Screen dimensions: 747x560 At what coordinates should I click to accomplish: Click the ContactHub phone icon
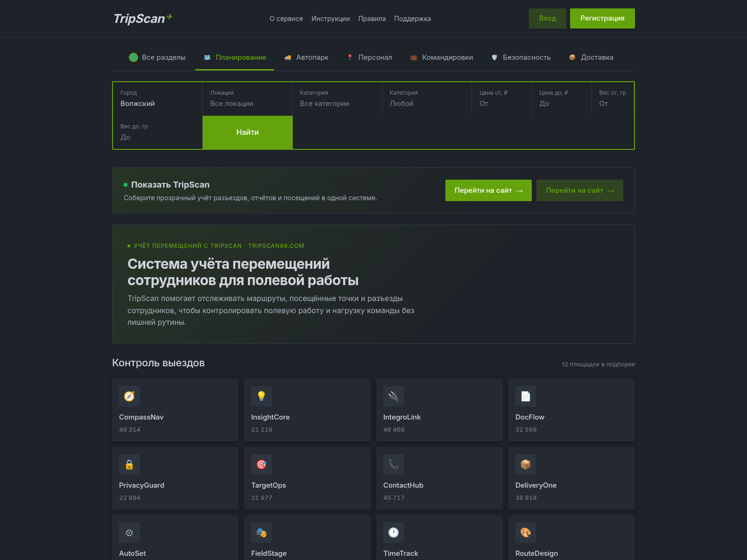pyautogui.click(x=394, y=464)
